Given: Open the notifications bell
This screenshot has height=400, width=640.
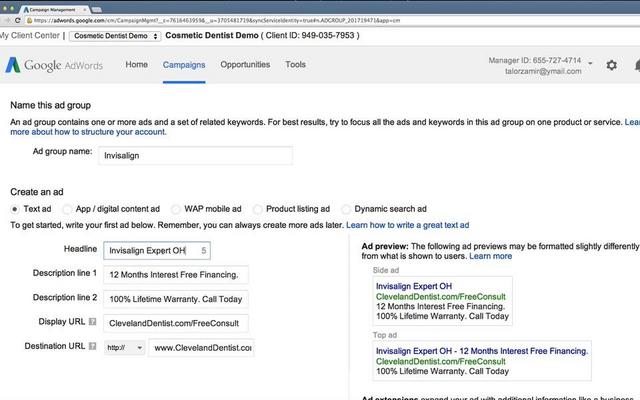Looking at the screenshot, I should coord(637,65).
